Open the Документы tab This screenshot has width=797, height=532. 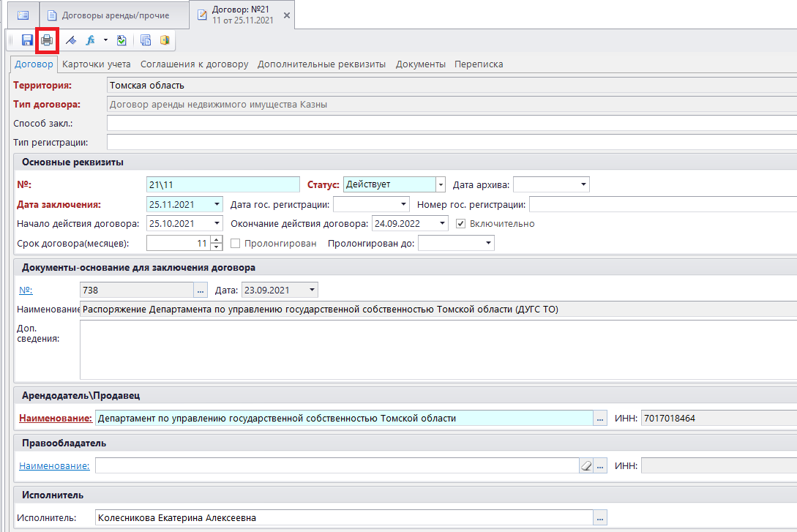click(x=420, y=64)
